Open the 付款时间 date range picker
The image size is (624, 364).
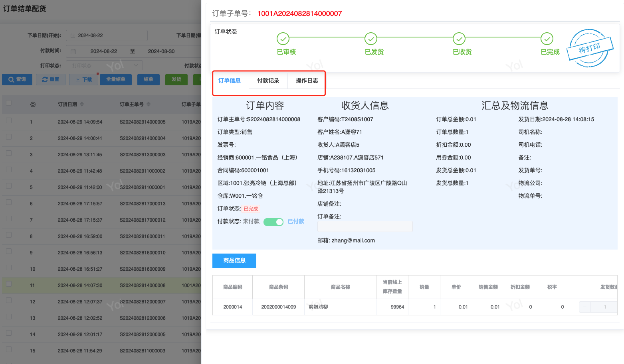tap(132, 51)
